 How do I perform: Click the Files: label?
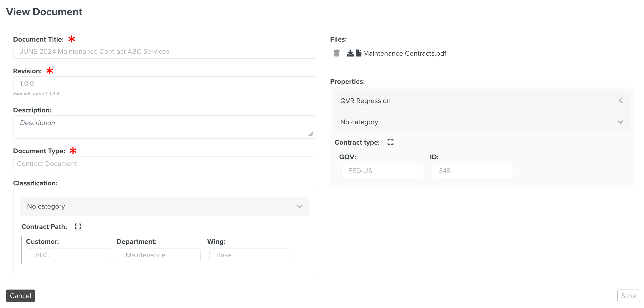tap(338, 39)
